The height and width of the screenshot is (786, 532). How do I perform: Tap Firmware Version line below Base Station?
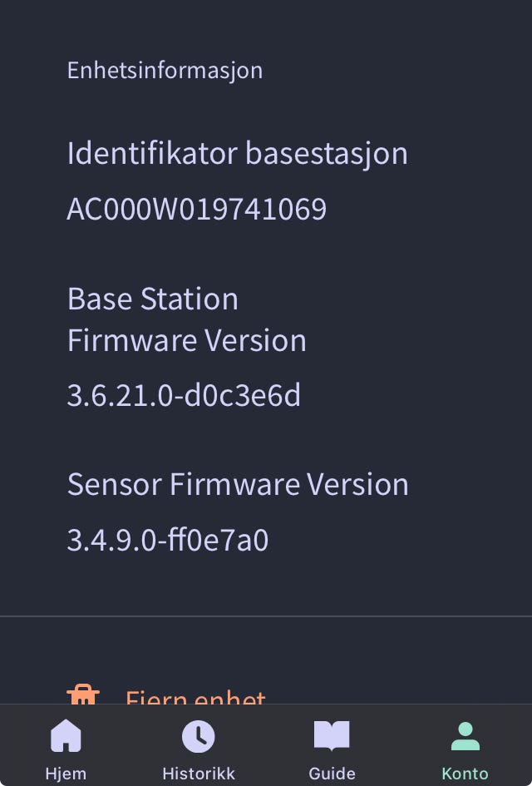[x=187, y=340]
